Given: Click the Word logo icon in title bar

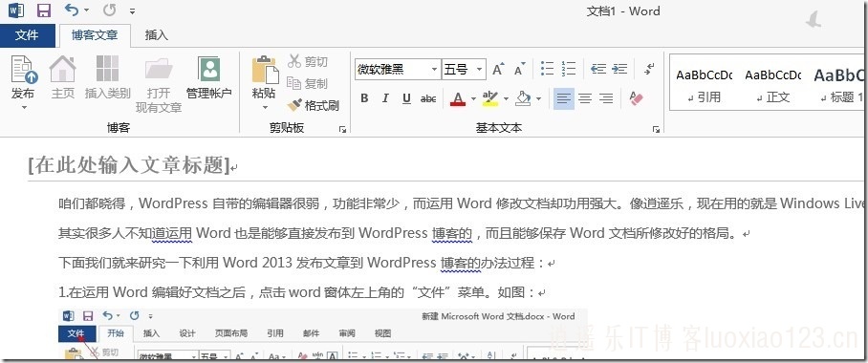Looking at the screenshot, I should (x=16, y=10).
